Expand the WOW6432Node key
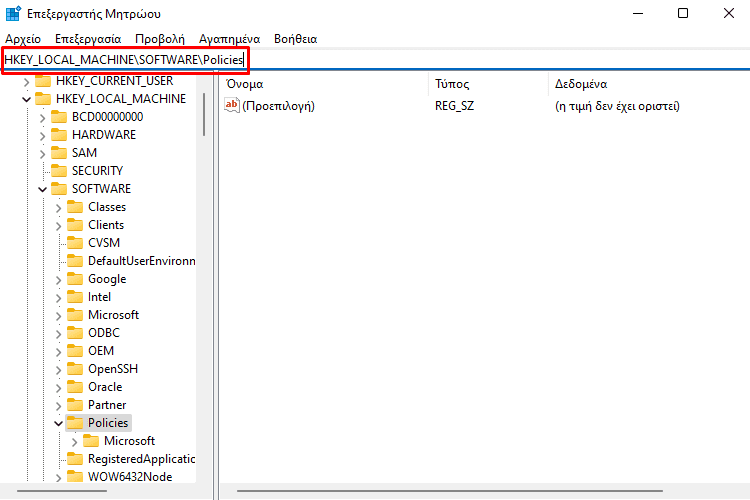Image resolution: width=750 pixels, height=500 pixels. [58, 478]
